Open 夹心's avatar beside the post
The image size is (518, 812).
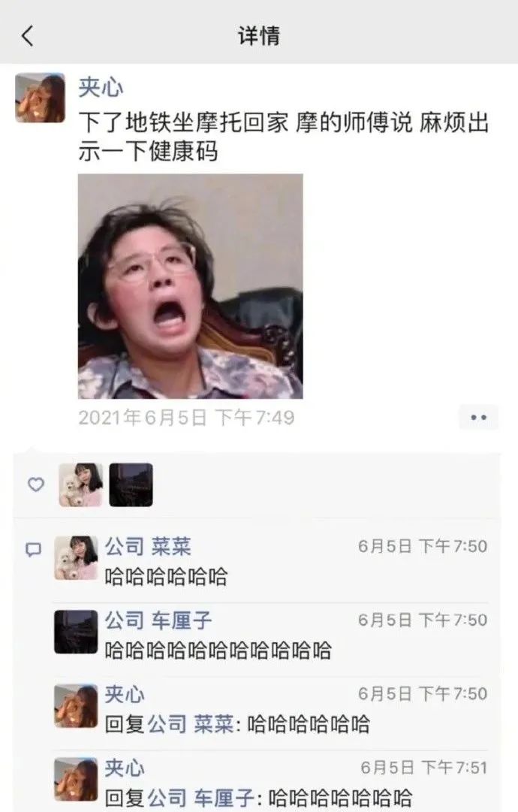point(41,98)
